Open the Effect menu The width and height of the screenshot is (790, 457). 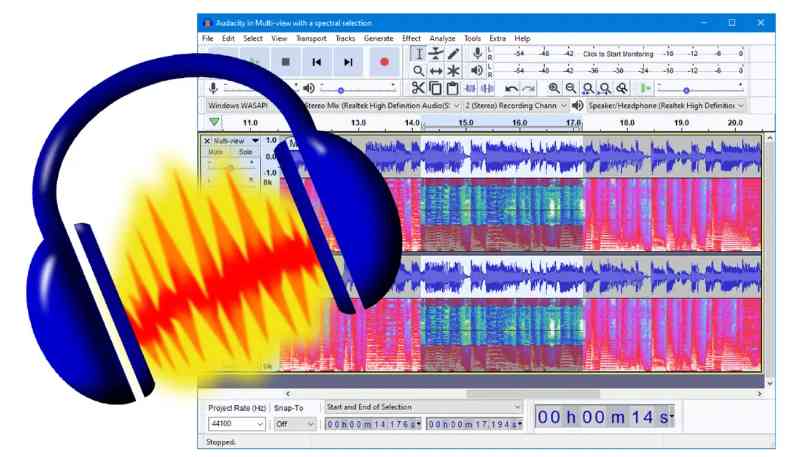click(411, 38)
